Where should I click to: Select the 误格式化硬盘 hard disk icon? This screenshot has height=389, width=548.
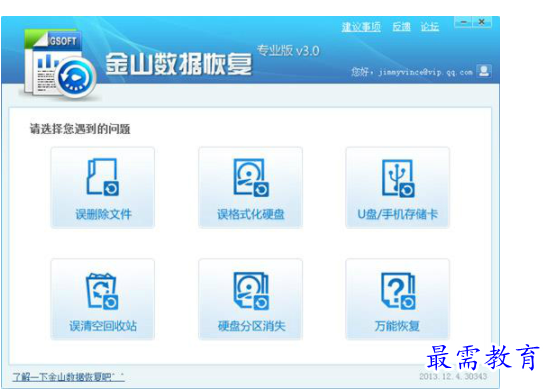click(x=251, y=177)
